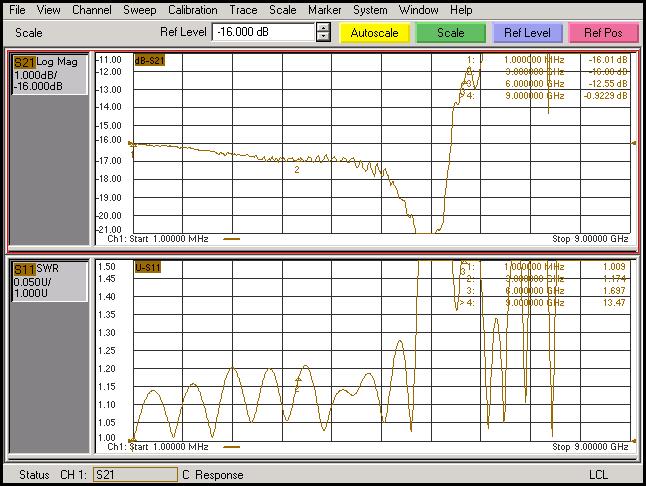The height and width of the screenshot is (486, 646).
Task: Open the Help menu
Action: pos(461,10)
